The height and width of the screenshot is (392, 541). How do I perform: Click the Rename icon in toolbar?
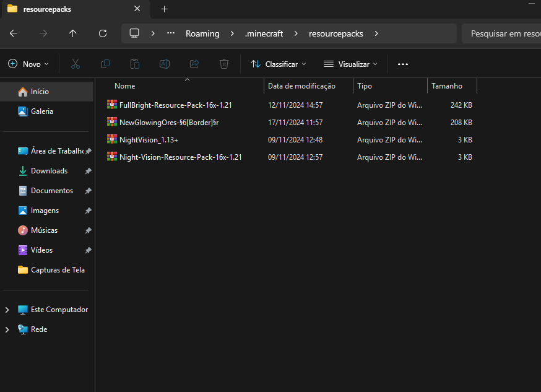point(165,64)
